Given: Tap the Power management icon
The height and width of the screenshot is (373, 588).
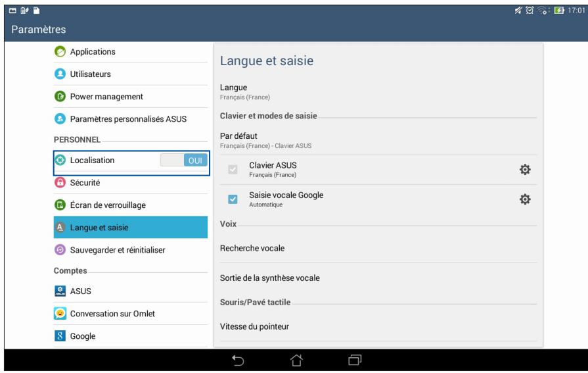Looking at the screenshot, I should tap(60, 97).
